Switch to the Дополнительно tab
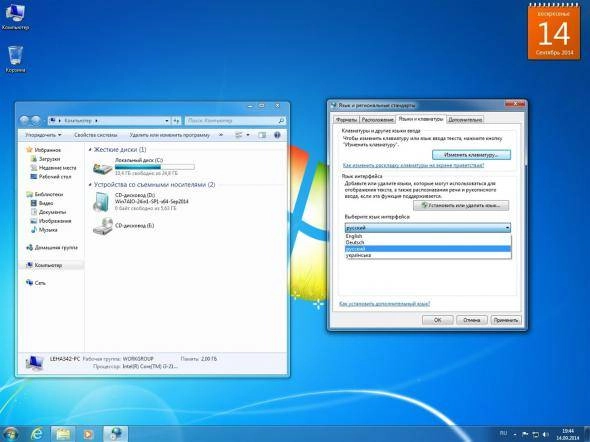The height and width of the screenshot is (442, 590). coord(465,120)
